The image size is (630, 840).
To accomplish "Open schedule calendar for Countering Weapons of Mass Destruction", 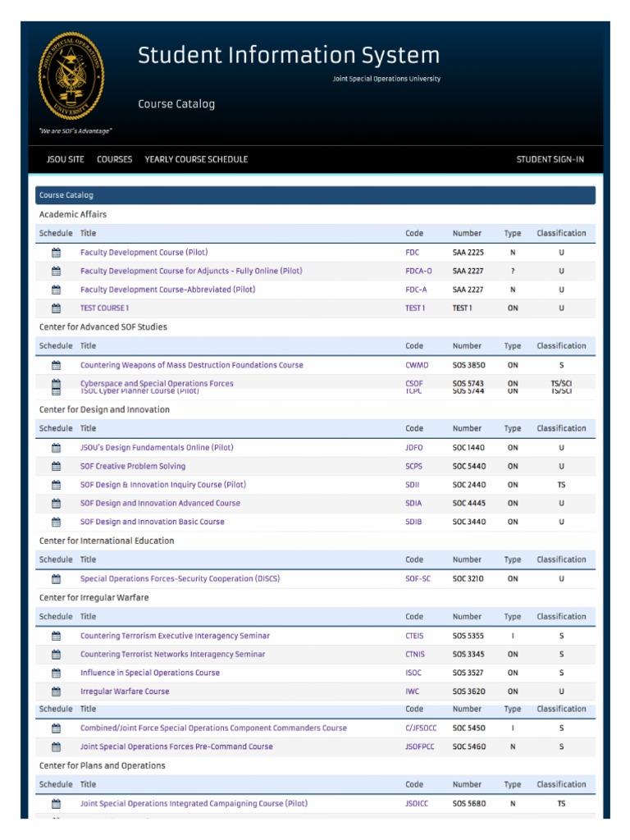I will click(56, 365).
